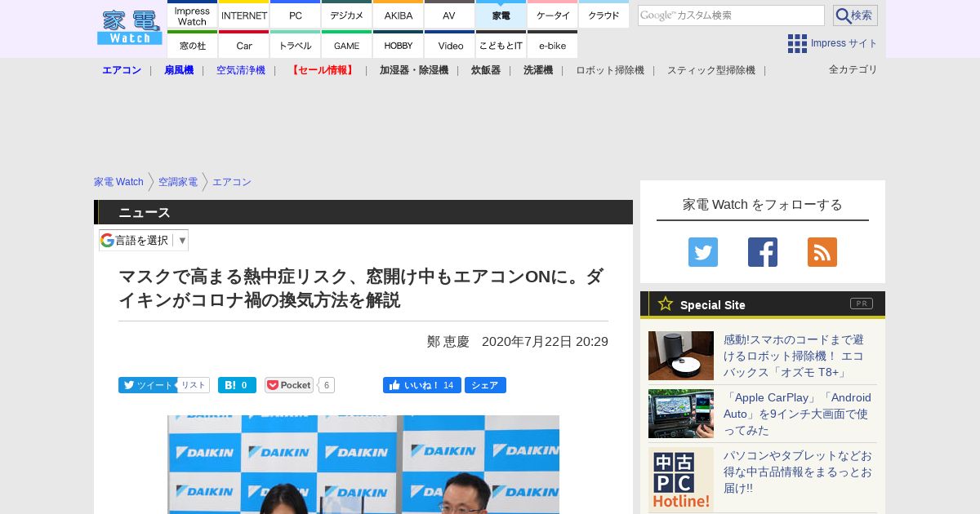Viewport: 980px width, 514px height.
Task: Open the こどもとIT tab
Action: tap(501, 45)
